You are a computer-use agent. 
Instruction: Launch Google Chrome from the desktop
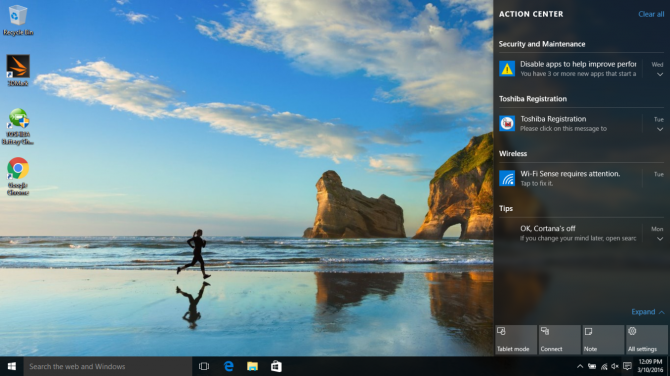[x=18, y=176]
